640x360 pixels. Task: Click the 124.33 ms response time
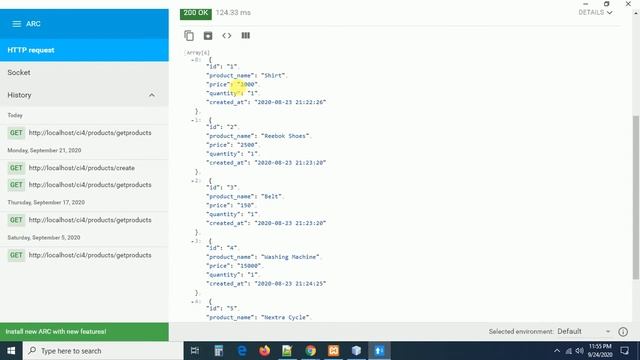coord(233,13)
